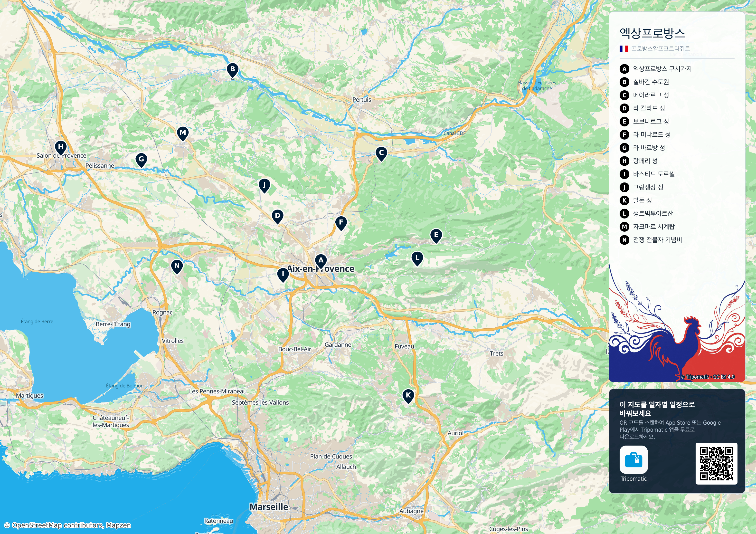756x534 pixels.
Task: Click map pin M on the map
Action: click(x=183, y=134)
